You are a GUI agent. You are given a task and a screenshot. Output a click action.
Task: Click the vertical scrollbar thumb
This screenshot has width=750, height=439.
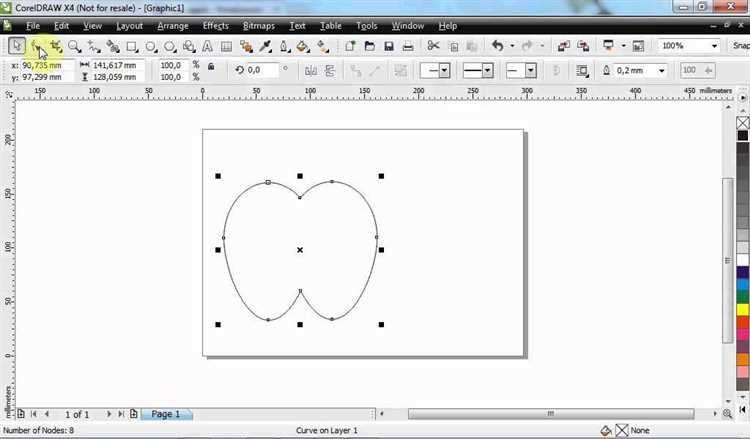[728, 260]
